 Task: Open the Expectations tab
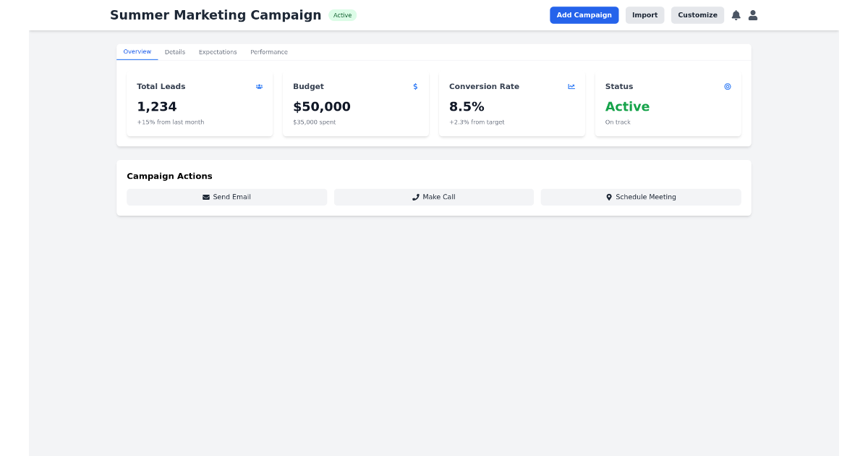click(218, 51)
